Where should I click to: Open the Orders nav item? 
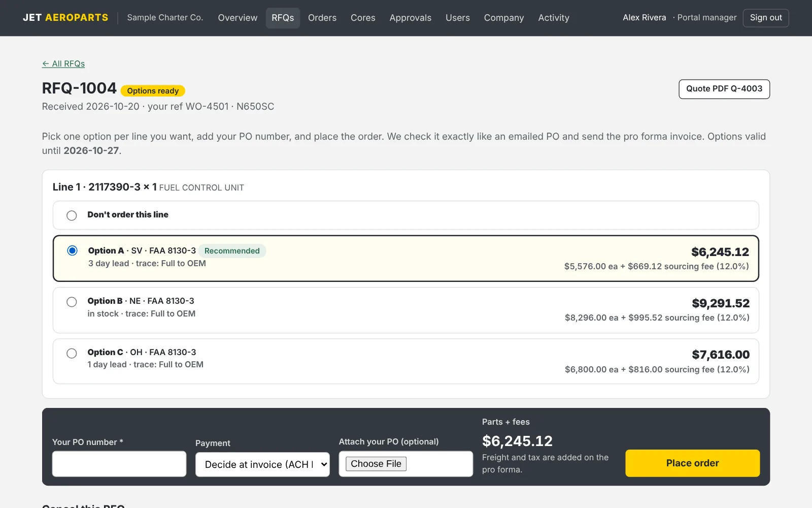322,18
